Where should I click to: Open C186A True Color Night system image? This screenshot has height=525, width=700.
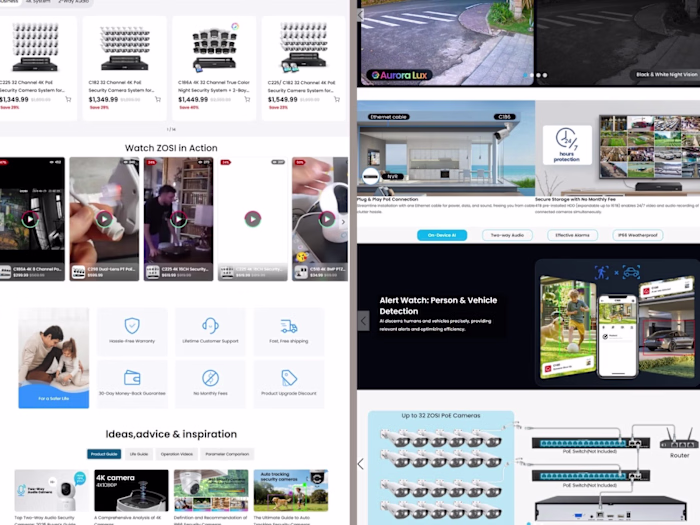[214, 49]
